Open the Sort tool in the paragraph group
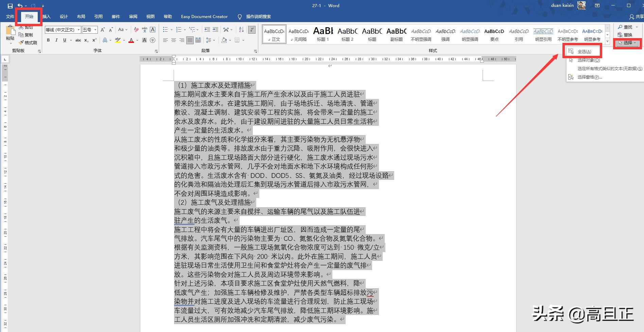The width and height of the screenshot is (644, 332). coord(241,30)
